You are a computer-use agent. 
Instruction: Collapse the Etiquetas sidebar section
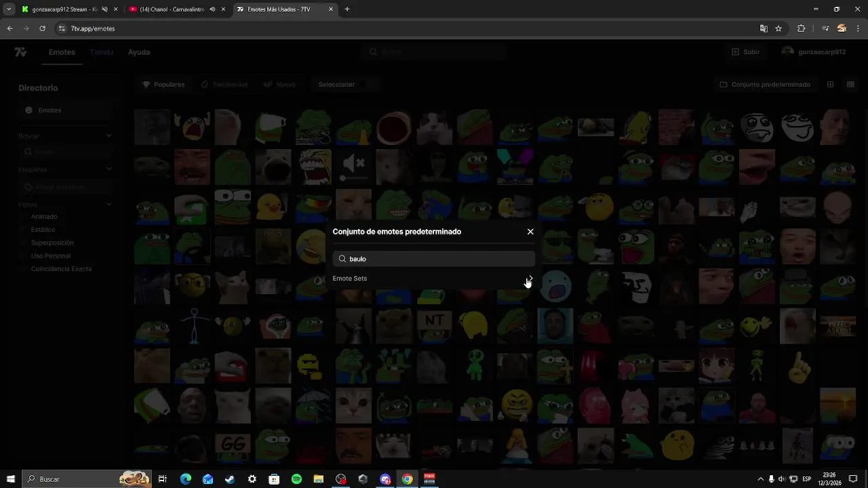(109, 169)
